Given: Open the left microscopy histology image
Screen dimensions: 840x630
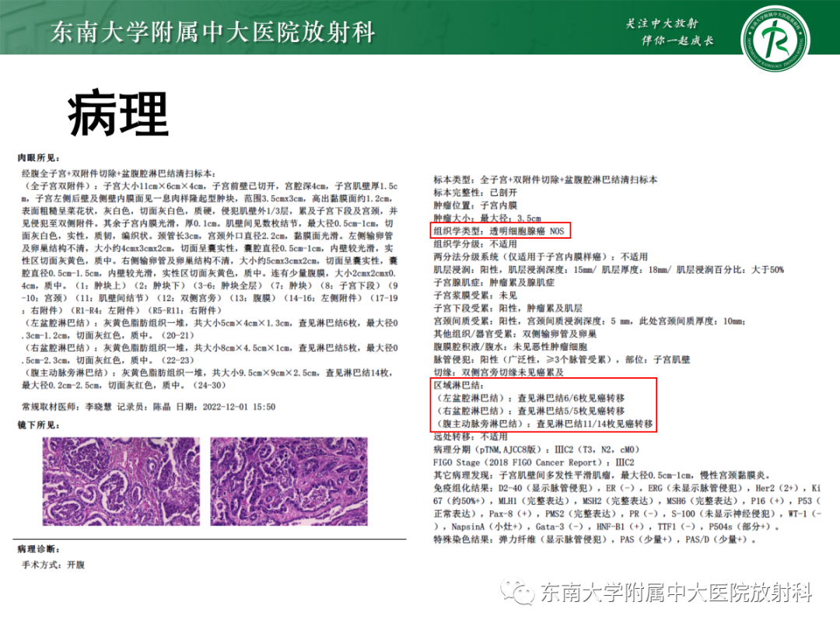Looking at the screenshot, I should (x=121, y=481).
